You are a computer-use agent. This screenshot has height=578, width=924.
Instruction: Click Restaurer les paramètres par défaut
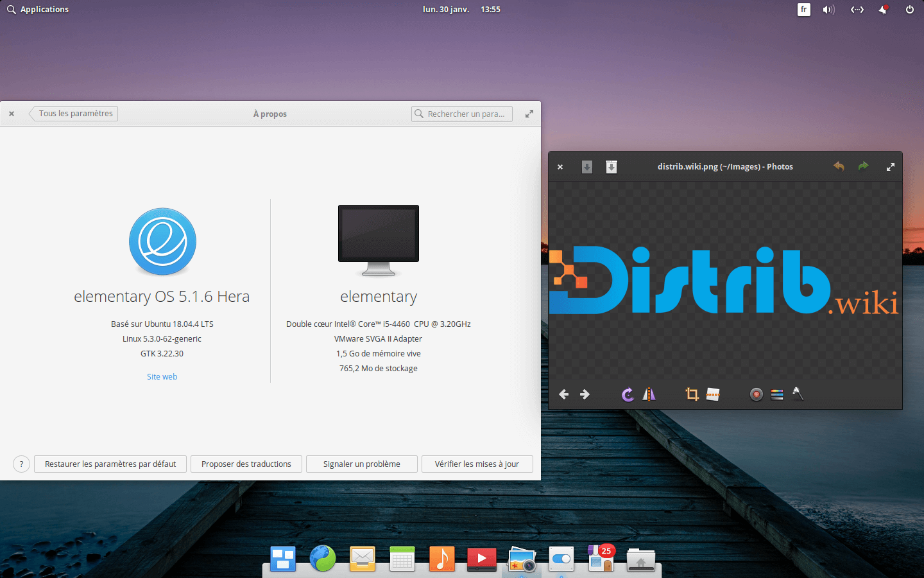point(110,464)
